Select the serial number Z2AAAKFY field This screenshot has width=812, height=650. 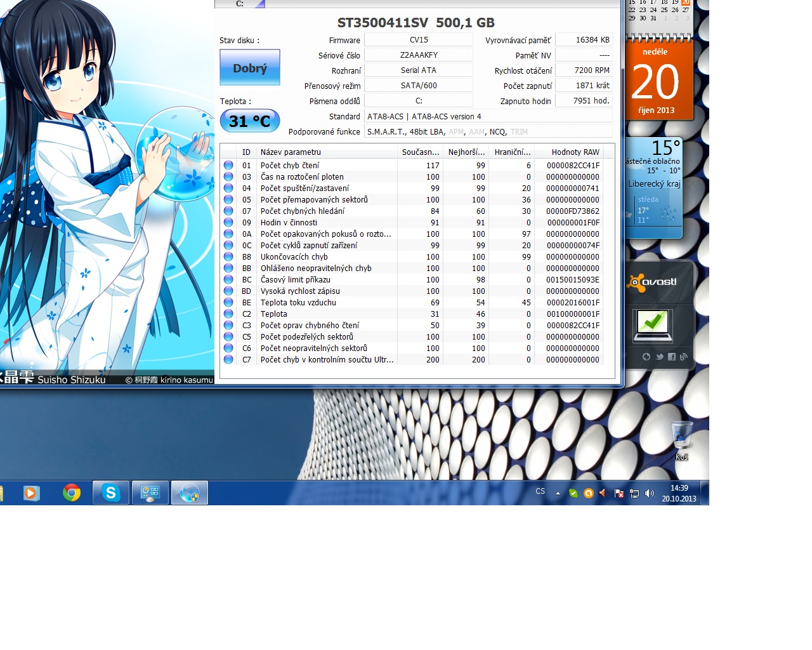point(419,55)
